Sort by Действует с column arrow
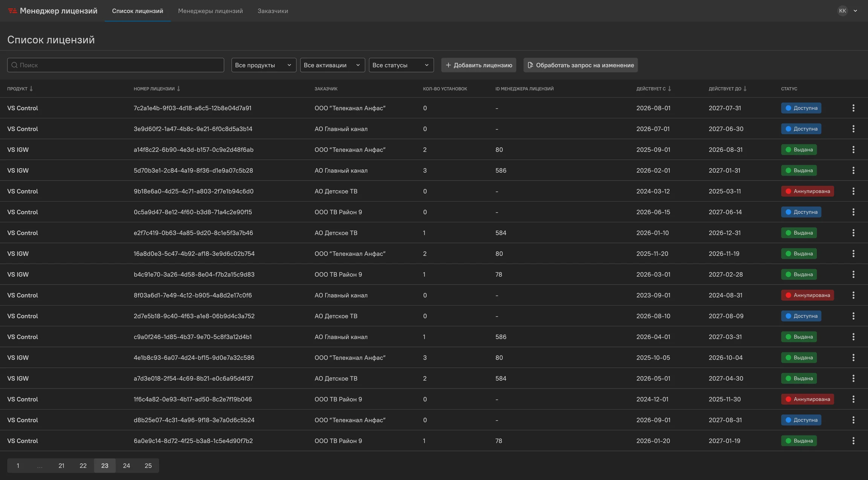 click(x=669, y=89)
